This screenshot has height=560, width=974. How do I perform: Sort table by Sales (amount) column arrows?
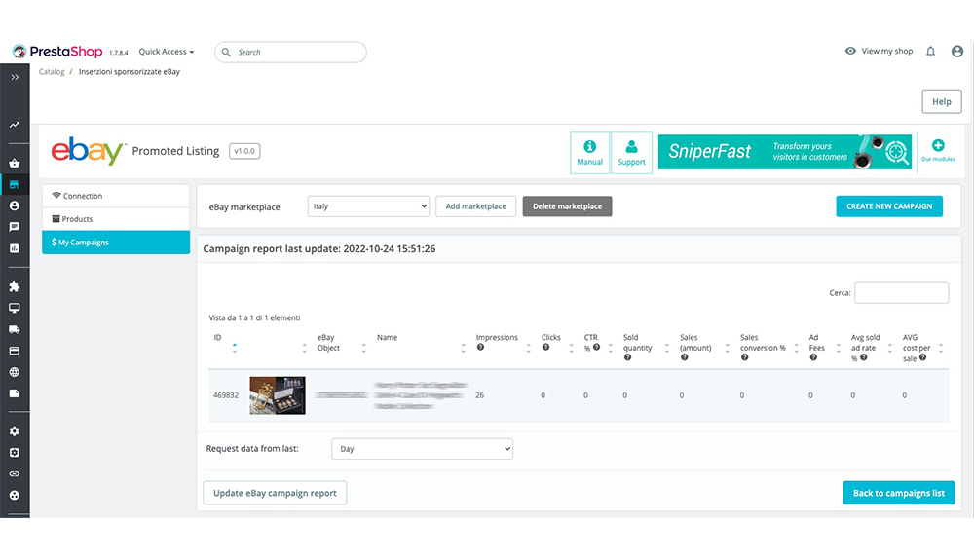pos(728,348)
